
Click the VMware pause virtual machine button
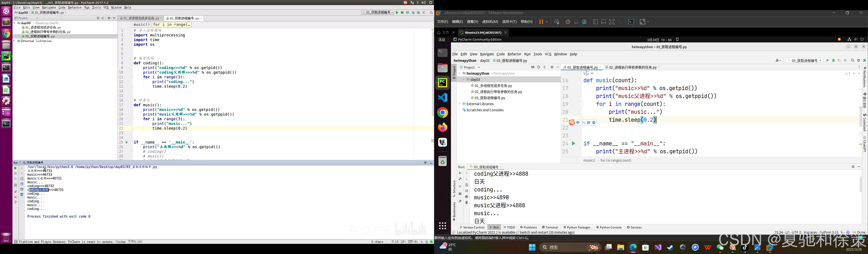[541, 22]
